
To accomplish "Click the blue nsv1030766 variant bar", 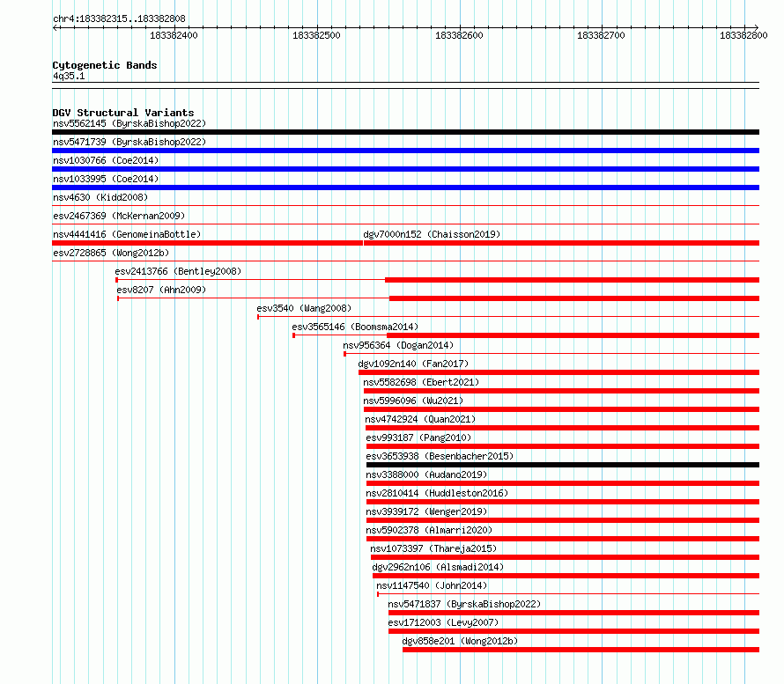I will point(405,169).
